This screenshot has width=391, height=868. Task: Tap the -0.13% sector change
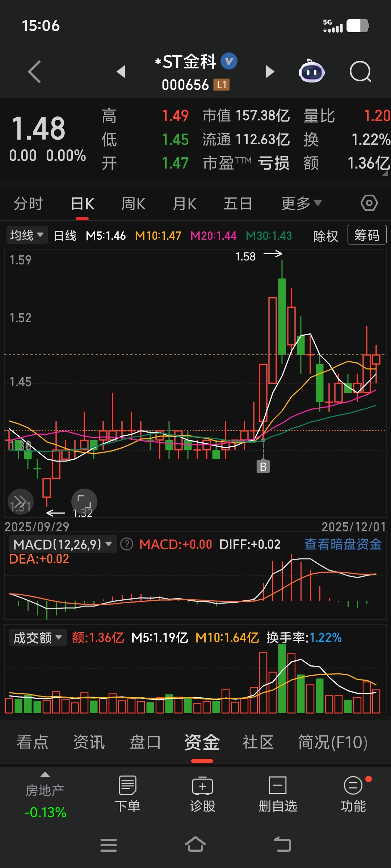tap(45, 812)
